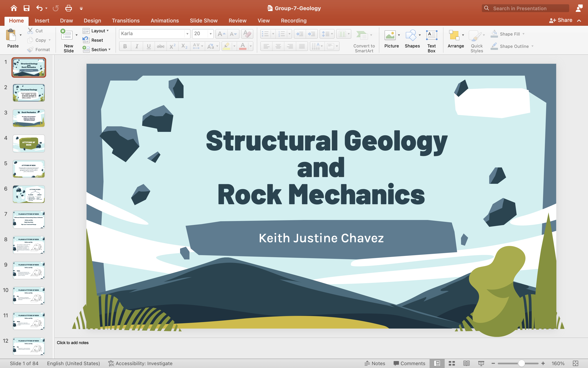Undo the last action

point(39,8)
